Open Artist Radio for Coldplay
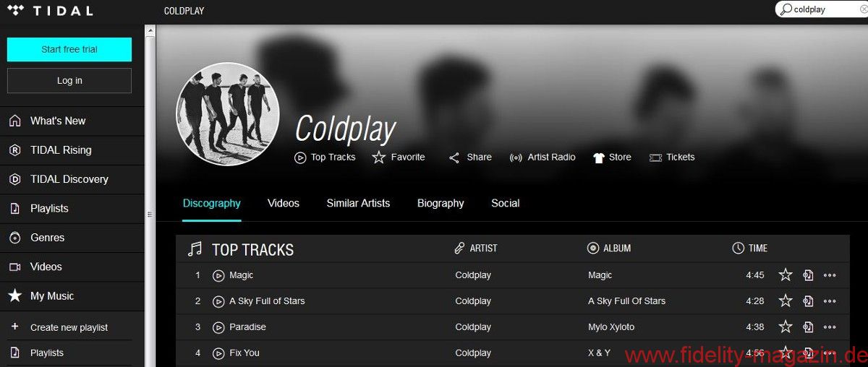868x367 pixels. tap(516, 157)
